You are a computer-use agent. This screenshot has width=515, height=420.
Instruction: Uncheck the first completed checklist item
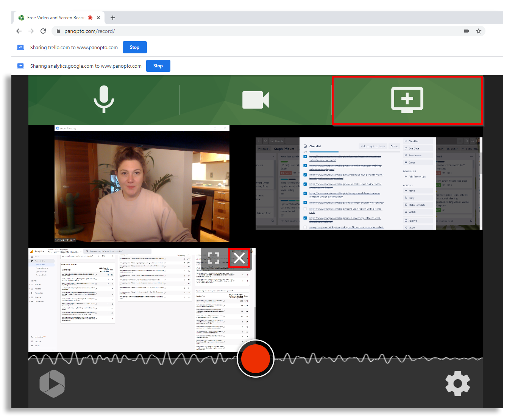(305, 156)
